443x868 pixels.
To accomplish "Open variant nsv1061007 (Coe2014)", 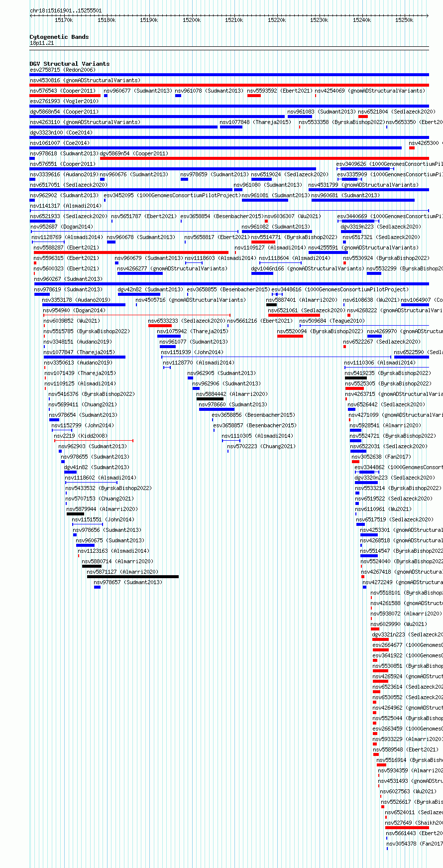I will 60,143.
